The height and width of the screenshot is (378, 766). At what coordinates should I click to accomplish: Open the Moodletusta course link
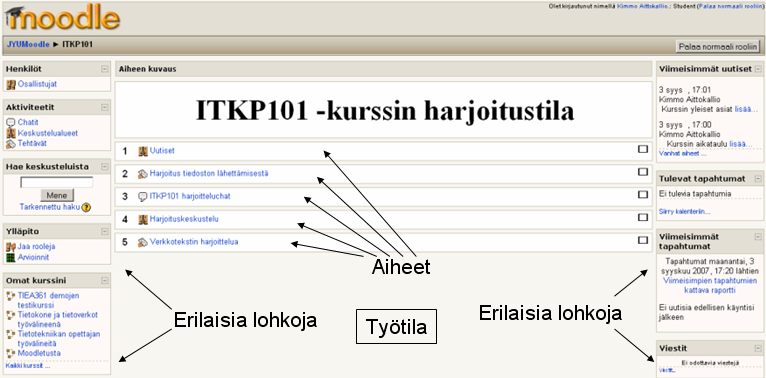click(39, 353)
